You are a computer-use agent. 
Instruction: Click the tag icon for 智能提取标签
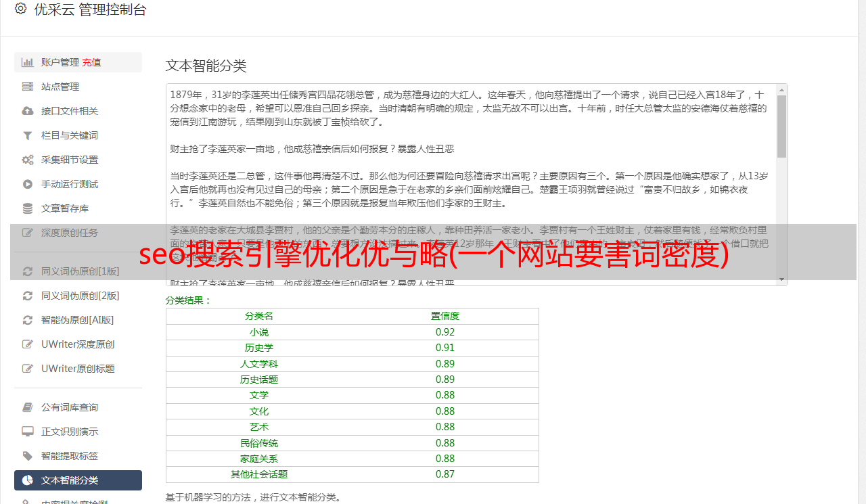tap(28, 456)
